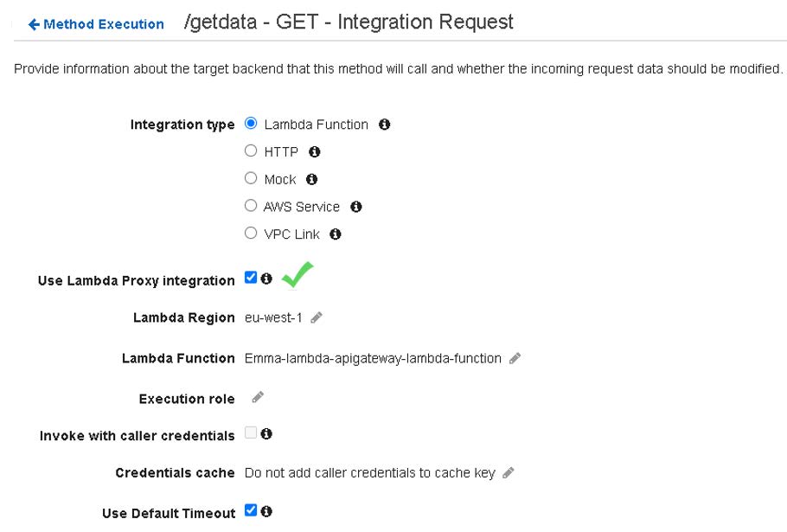The image size is (787, 532).
Task: Edit Lambda Region with pencil icon
Action: [317, 317]
